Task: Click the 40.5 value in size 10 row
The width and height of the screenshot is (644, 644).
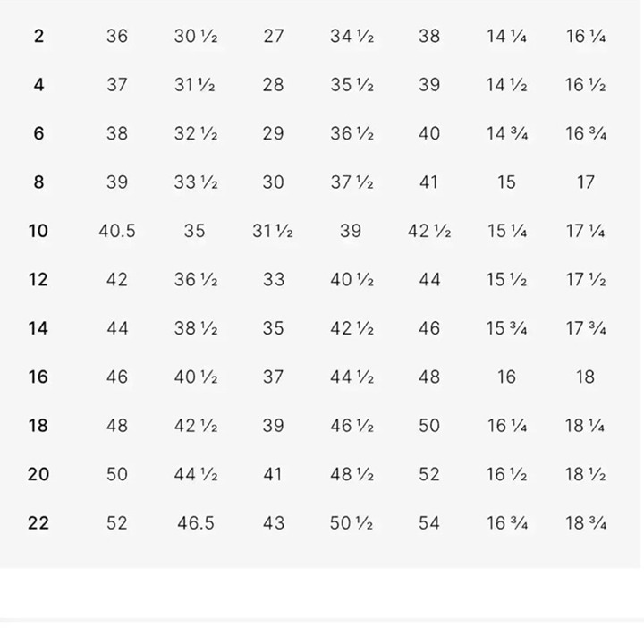Action: pos(117,231)
